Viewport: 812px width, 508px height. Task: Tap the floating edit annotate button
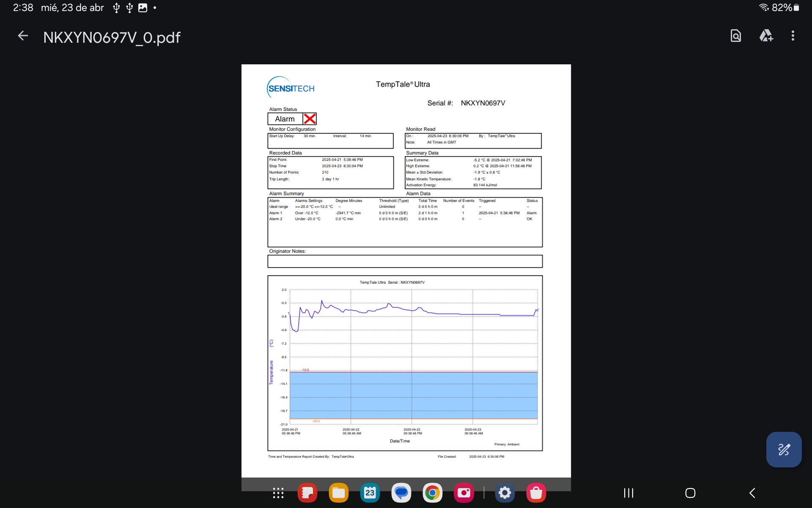(784, 449)
